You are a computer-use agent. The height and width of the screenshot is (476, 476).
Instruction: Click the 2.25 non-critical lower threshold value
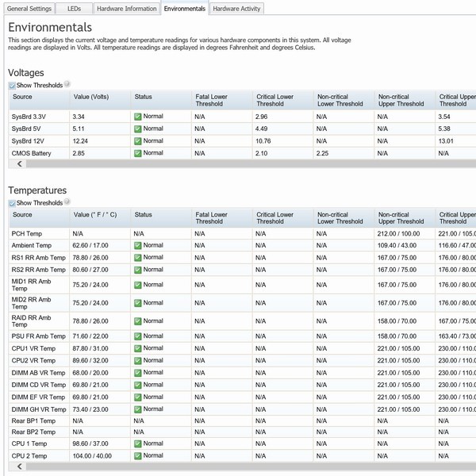coord(322,153)
